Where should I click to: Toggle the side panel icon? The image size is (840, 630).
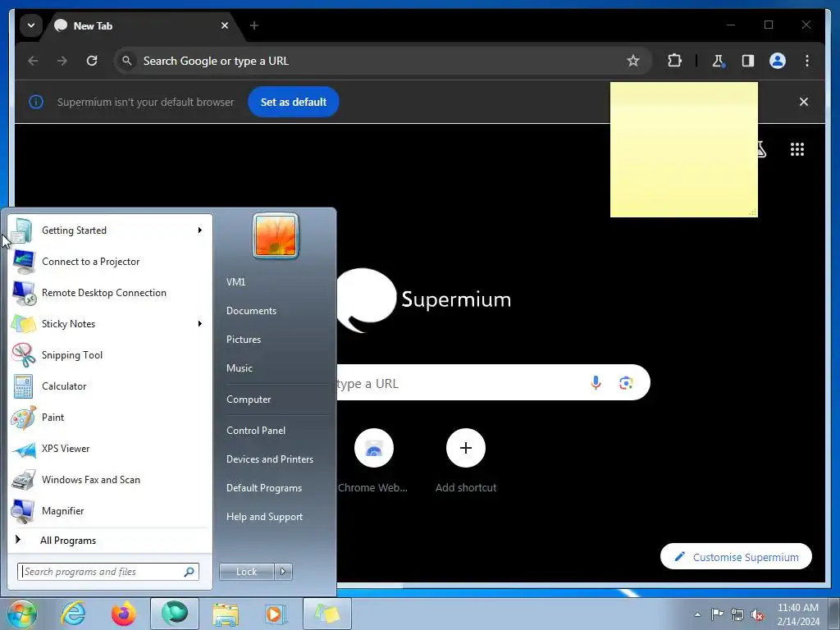coord(748,61)
